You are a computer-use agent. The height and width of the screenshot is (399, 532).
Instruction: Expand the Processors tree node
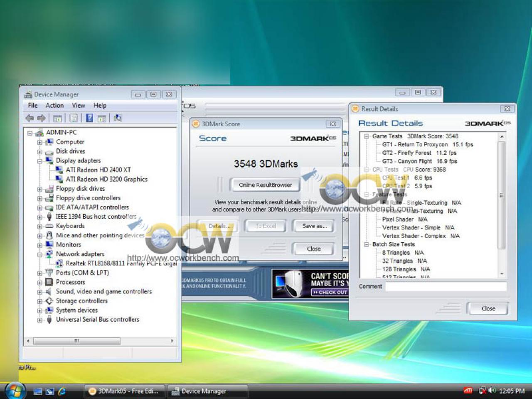[x=40, y=283]
